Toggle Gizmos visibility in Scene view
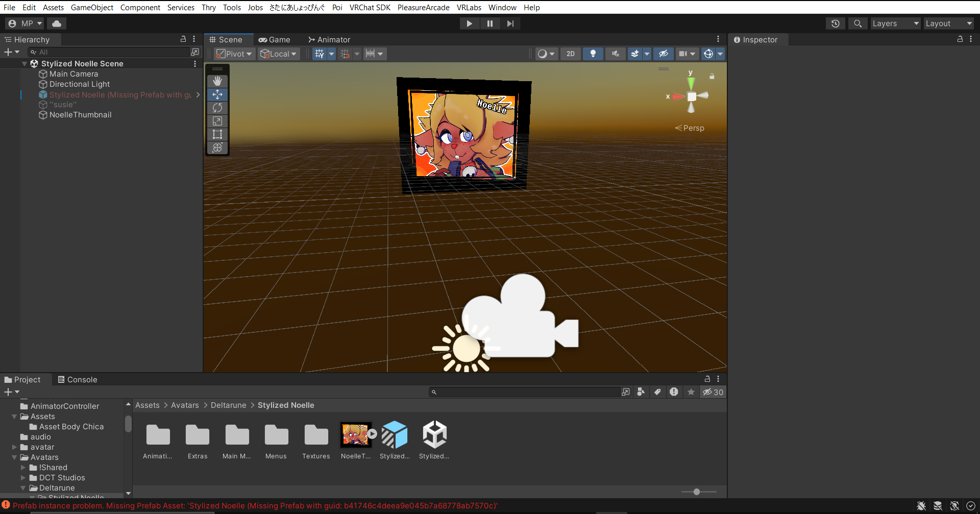 click(708, 54)
